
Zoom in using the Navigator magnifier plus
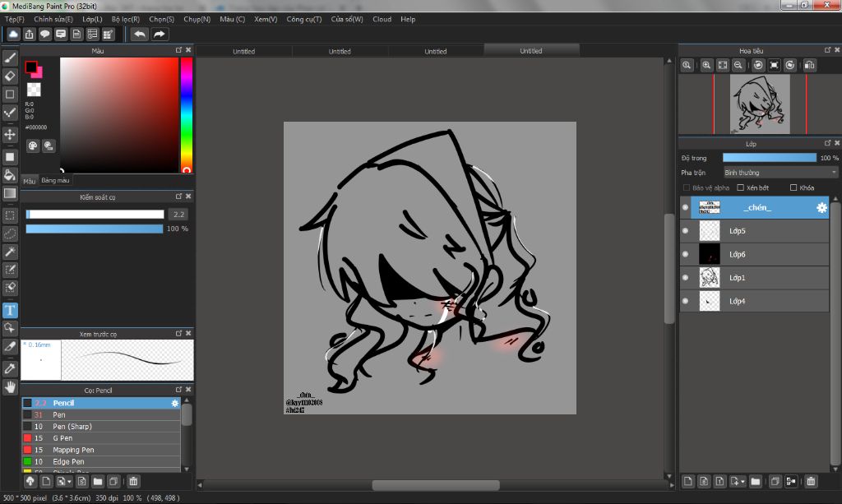(706, 65)
